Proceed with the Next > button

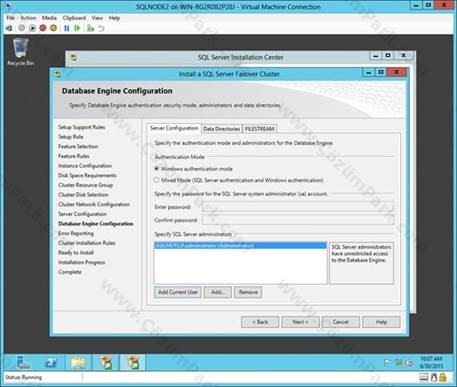300,322
